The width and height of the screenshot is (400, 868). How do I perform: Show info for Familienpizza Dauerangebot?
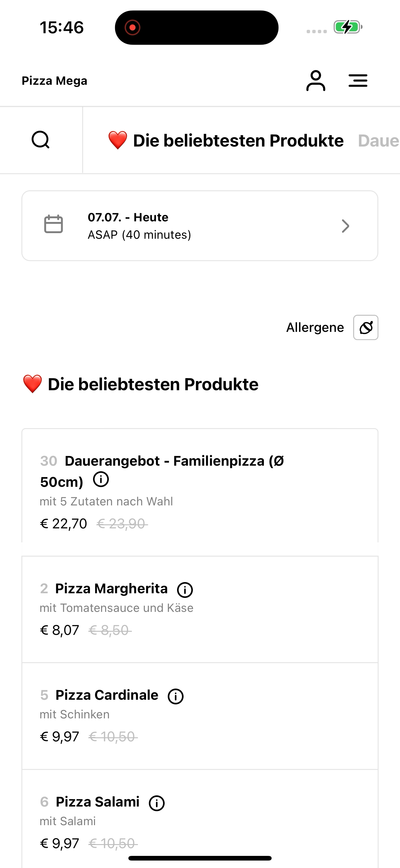pyautogui.click(x=101, y=479)
